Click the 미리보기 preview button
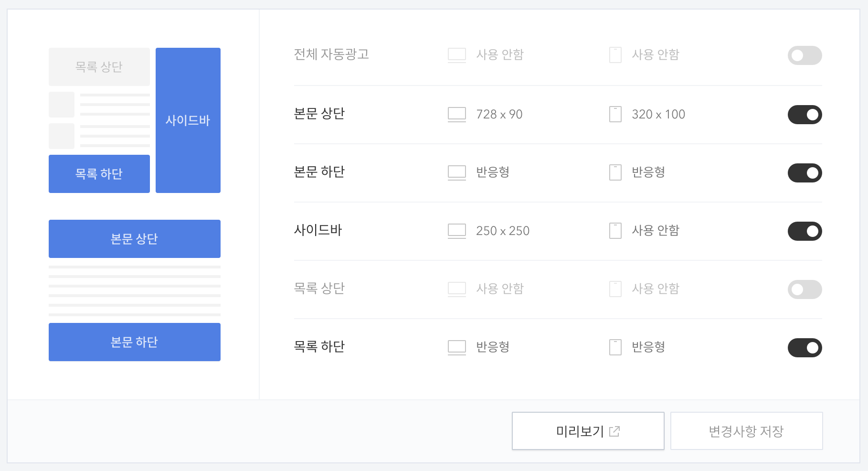The width and height of the screenshot is (868, 471). [588, 431]
